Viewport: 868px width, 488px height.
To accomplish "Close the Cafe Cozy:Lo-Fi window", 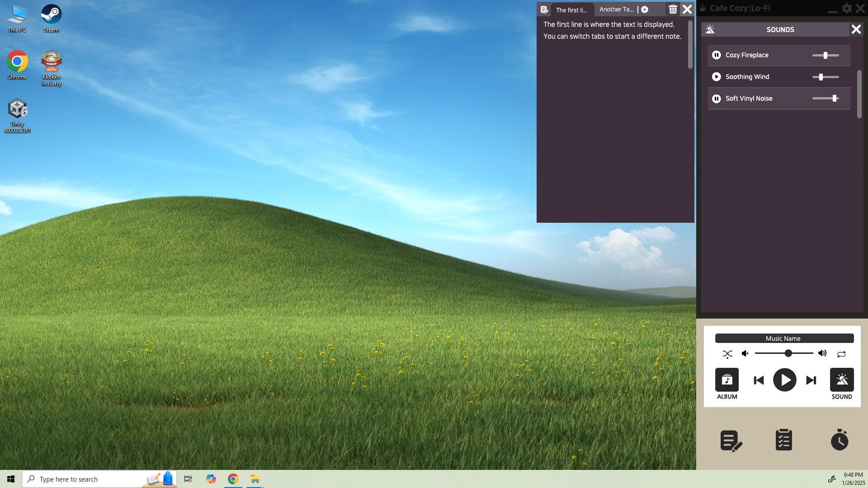I will pos(860,8).
